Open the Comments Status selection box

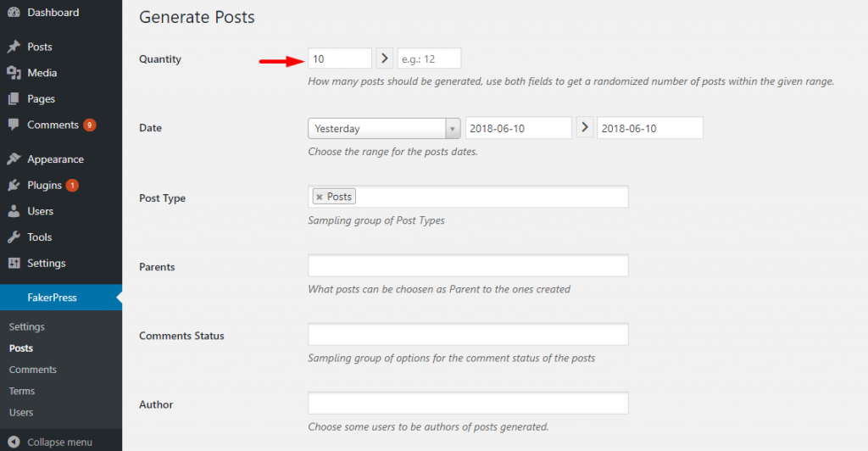[468, 334]
